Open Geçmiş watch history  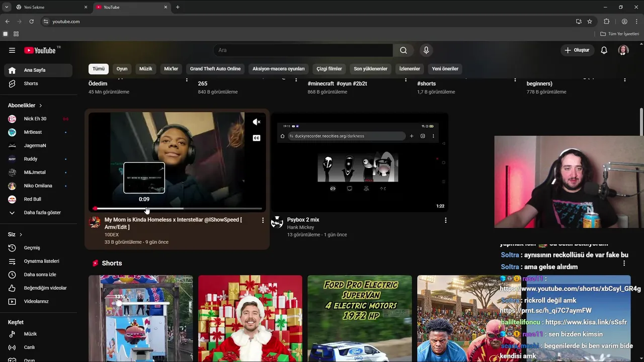tap(38, 248)
